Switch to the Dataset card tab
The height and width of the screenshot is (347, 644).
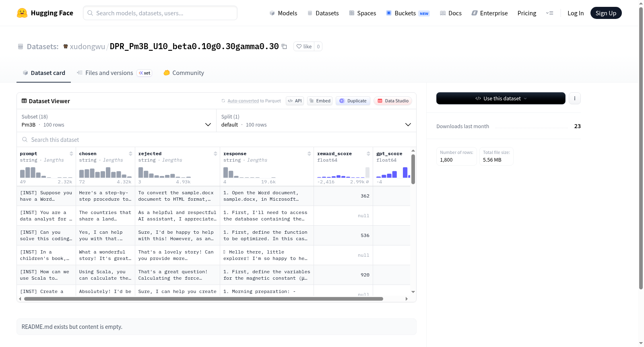(43, 73)
